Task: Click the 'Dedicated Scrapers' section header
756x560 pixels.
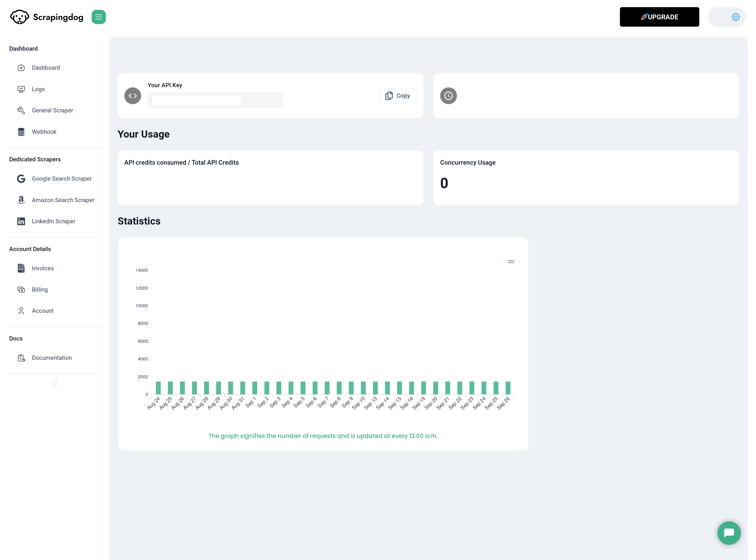Action: pyautogui.click(x=35, y=159)
